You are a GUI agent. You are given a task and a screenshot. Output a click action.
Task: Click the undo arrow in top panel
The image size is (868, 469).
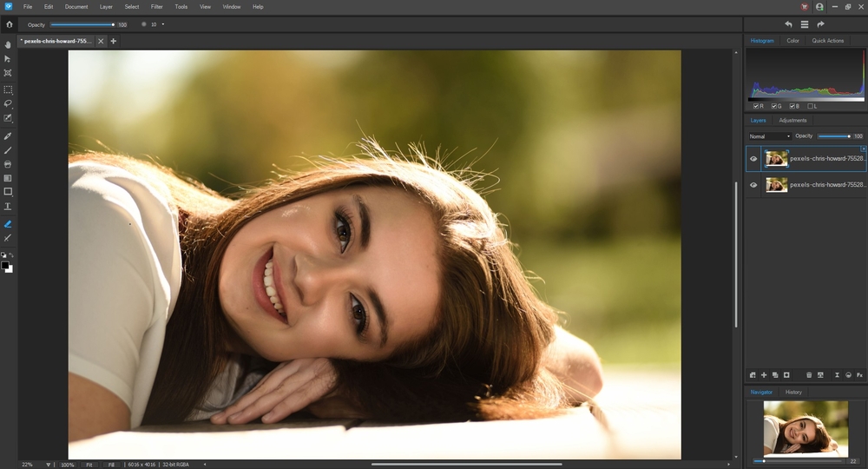point(788,24)
